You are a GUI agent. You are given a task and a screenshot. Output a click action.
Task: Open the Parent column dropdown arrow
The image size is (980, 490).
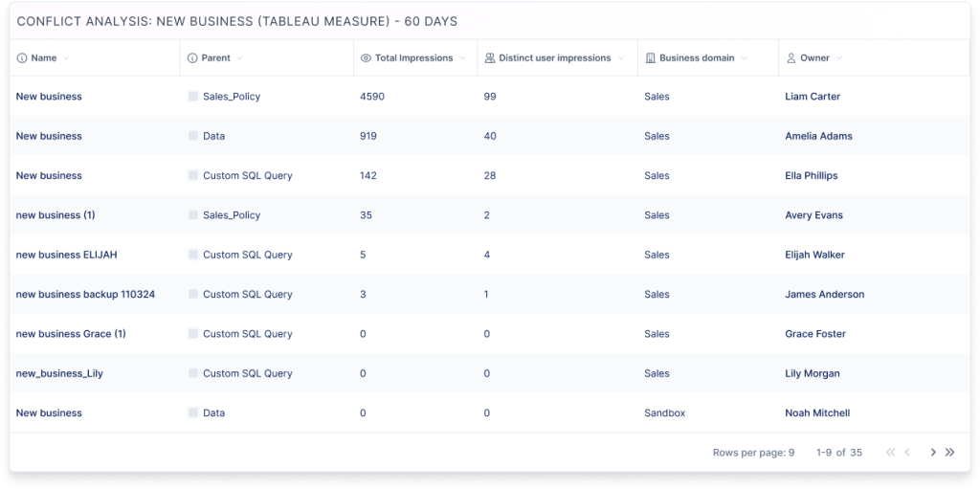click(x=239, y=58)
